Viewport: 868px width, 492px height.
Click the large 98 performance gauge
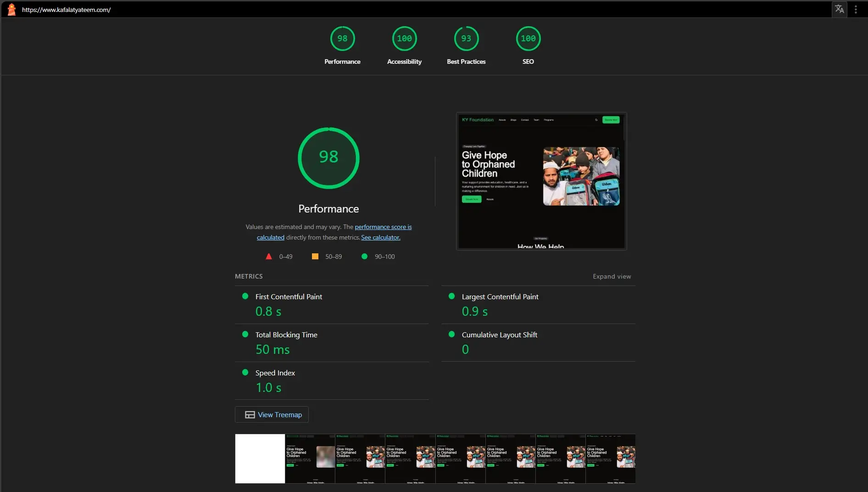click(328, 158)
